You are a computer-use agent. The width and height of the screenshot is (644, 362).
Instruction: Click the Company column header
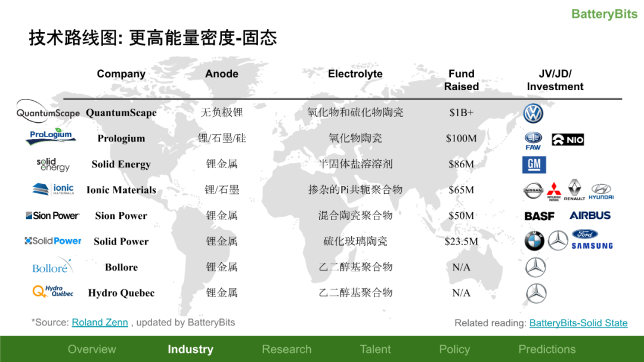click(121, 74)
